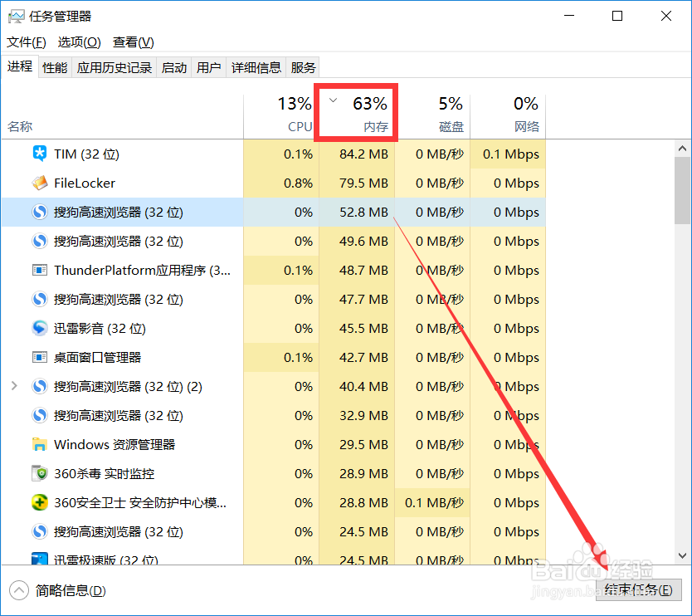Click the 79.5 MB memory cell
692x616 pixels.
(357, 183)
